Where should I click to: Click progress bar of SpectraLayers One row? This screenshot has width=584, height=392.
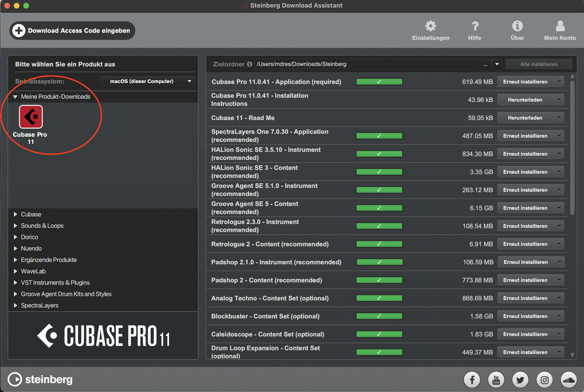pos(379,136)
